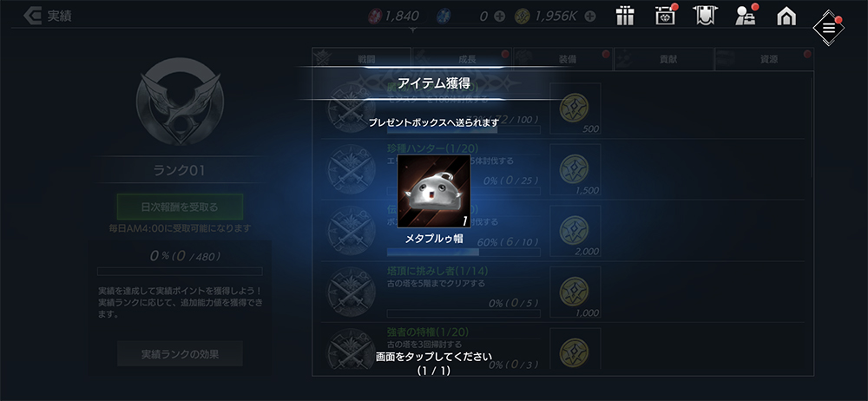Tap 画面をタップしてください prompt to dismiss
868x401 pixels.
pos(433,356)
